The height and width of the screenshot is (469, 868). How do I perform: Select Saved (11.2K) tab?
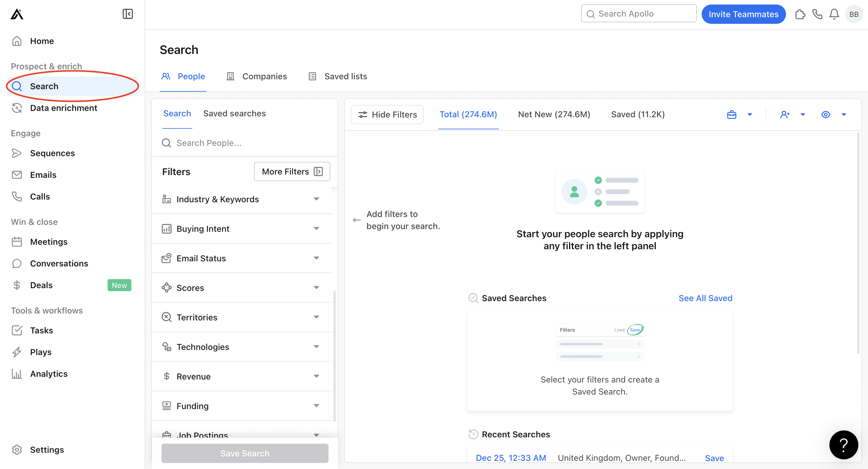637,115
